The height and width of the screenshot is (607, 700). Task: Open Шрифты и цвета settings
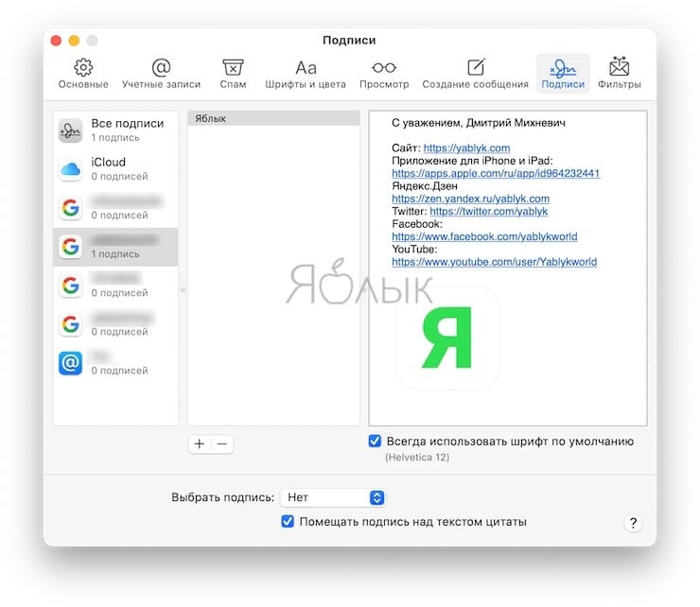pos(306,74)
